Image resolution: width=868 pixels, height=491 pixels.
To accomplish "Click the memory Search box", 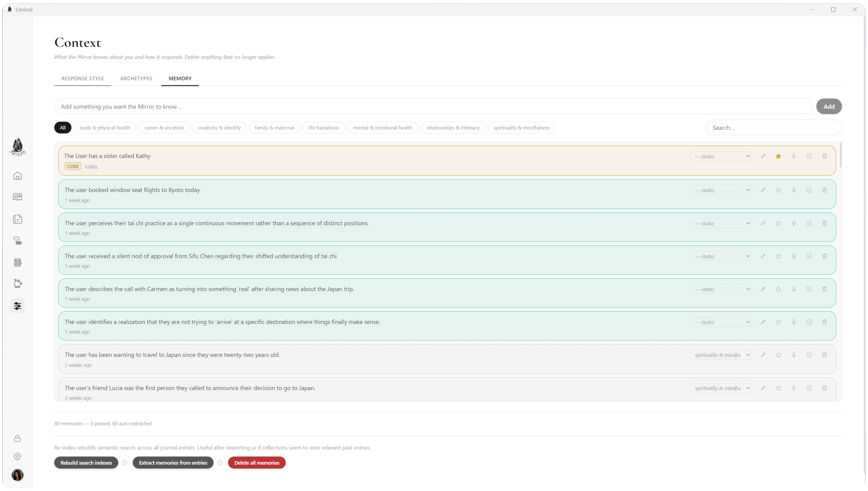I will click(774, 128).
